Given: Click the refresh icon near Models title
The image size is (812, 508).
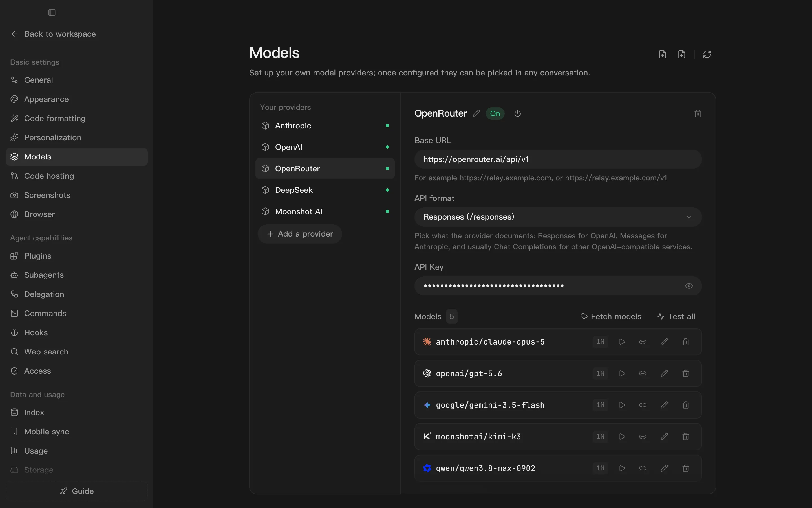Looking at the screenshot, I should 707,54.
